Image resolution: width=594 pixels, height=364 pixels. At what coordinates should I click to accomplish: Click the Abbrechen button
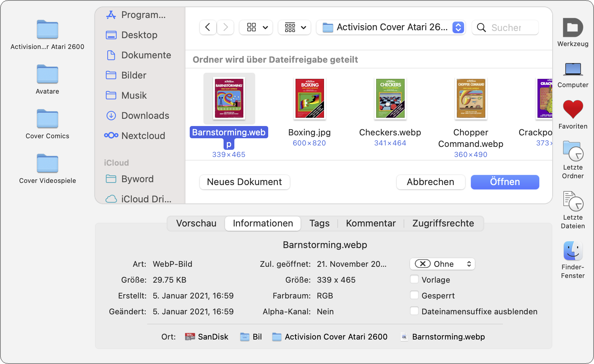pos(431,182)
